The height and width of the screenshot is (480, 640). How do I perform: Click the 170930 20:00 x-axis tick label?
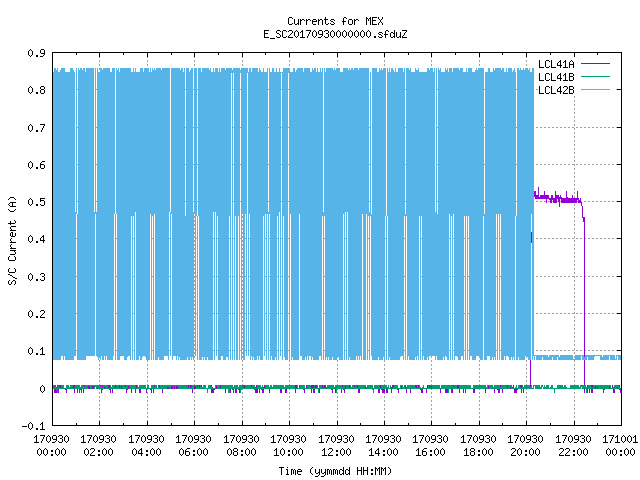pos(526,446)
